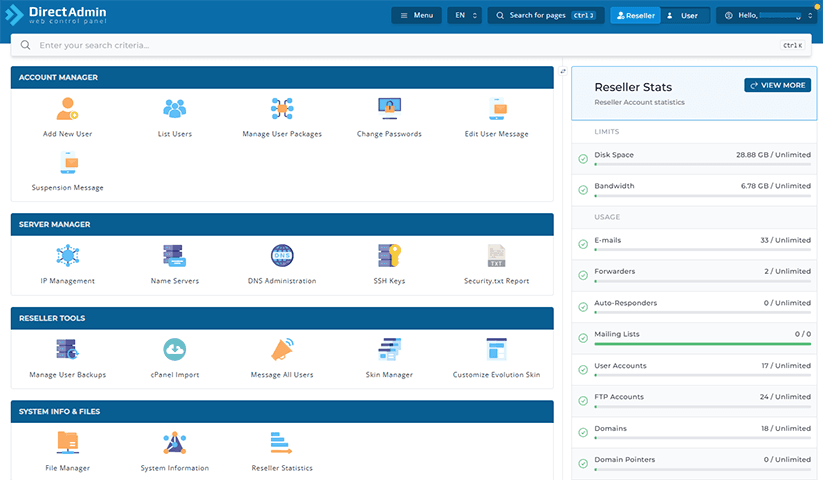This screenshot has height=480, width=823.
Task: Click the search criteria input field
Action: [411, 45]
